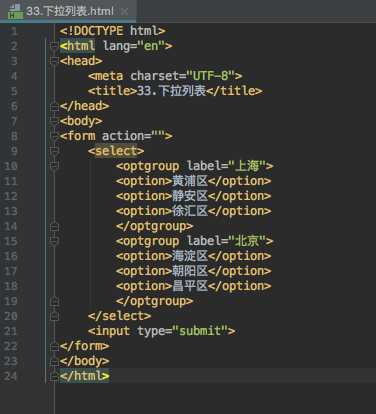This screenshot has height=414, width=376.
Task: Click the </select> fold-end marker on line 20
Action: [54, 316]
